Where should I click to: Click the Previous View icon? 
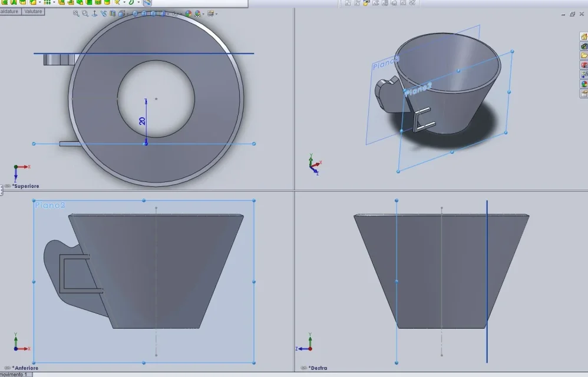tap(104, 14)
